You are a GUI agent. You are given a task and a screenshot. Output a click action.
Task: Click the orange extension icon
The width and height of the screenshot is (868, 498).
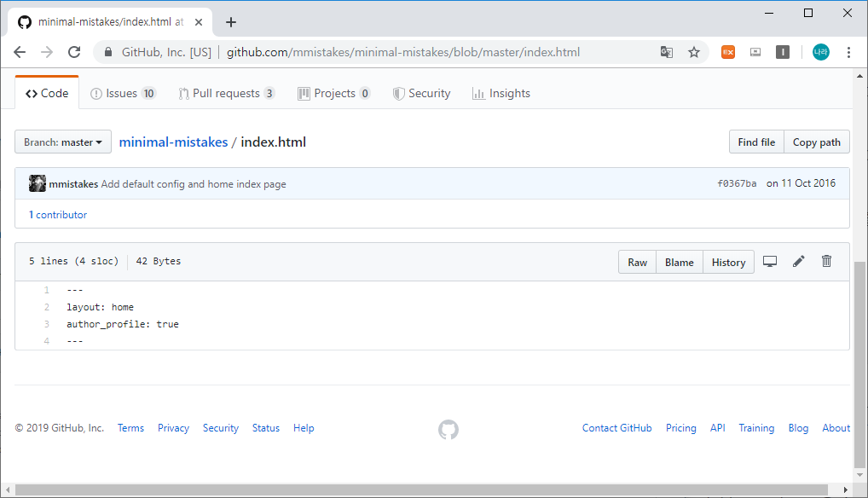(x=728, y=52)
